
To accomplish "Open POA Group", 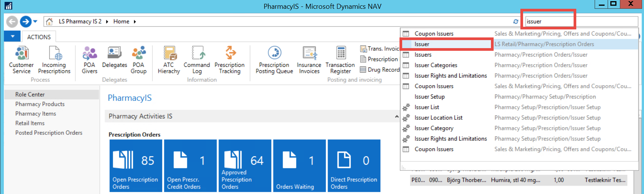I will pos(139,60).
